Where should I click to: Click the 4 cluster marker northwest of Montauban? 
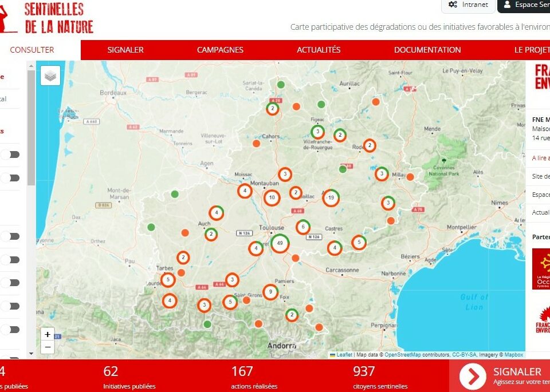coord(245,191)
